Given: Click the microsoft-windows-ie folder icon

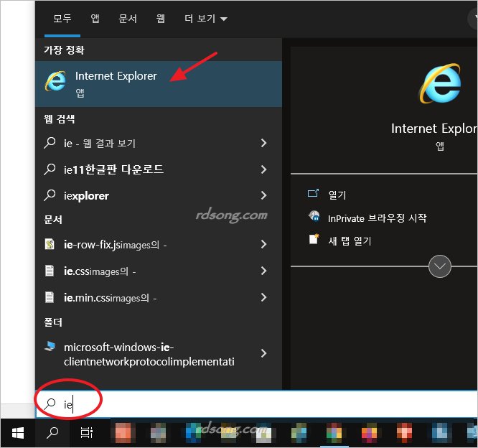Looking at the screenshot, I should [x=50, y=346].
